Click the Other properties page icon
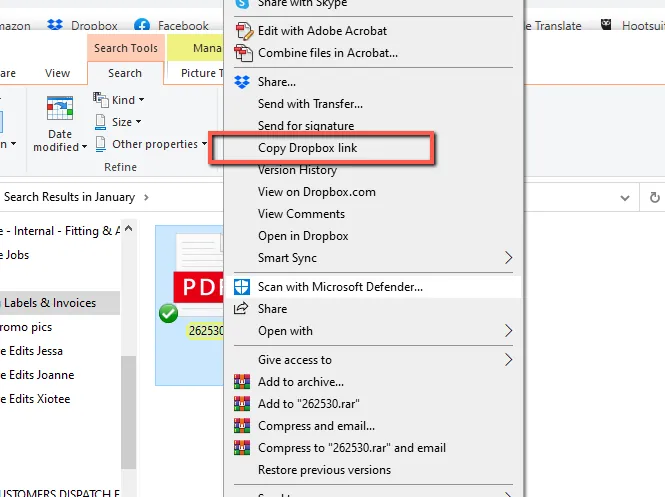 101,144
